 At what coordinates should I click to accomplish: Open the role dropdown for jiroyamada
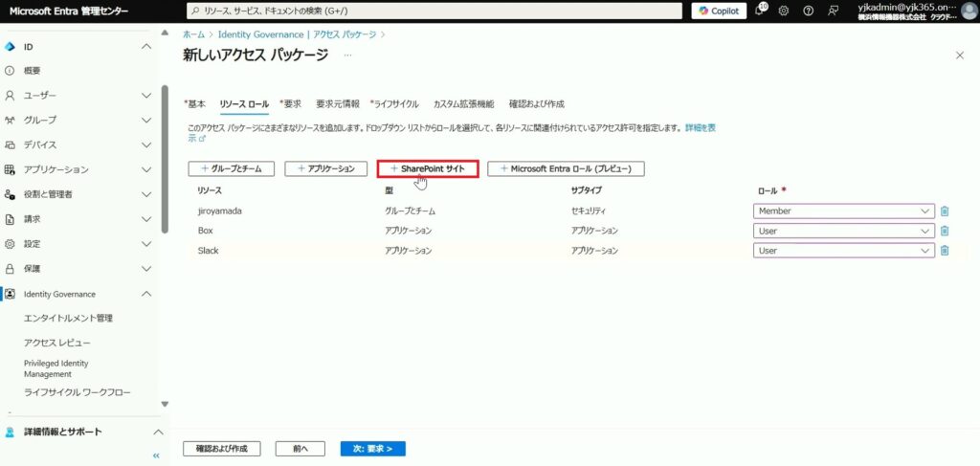coord(844,211)
